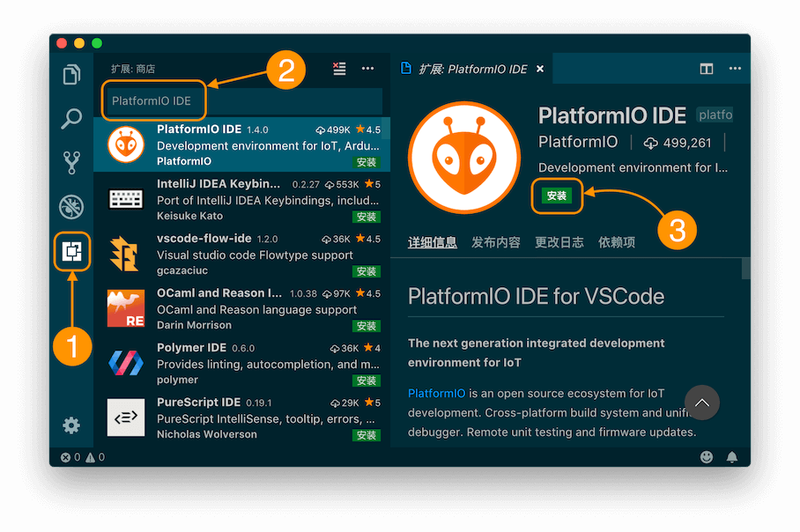Click the Tweet Feedback smiley in the status bar
The image size is (800, 532).
[706, 457]
